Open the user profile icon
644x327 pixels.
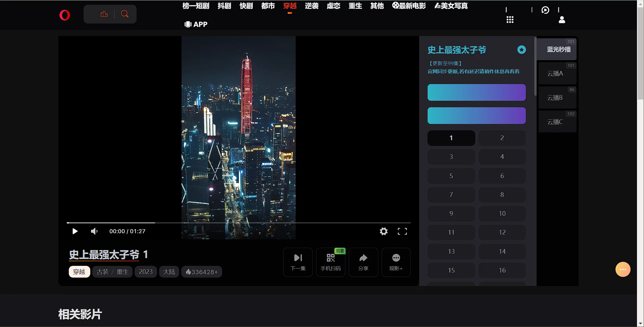click(x=562, y=20)
